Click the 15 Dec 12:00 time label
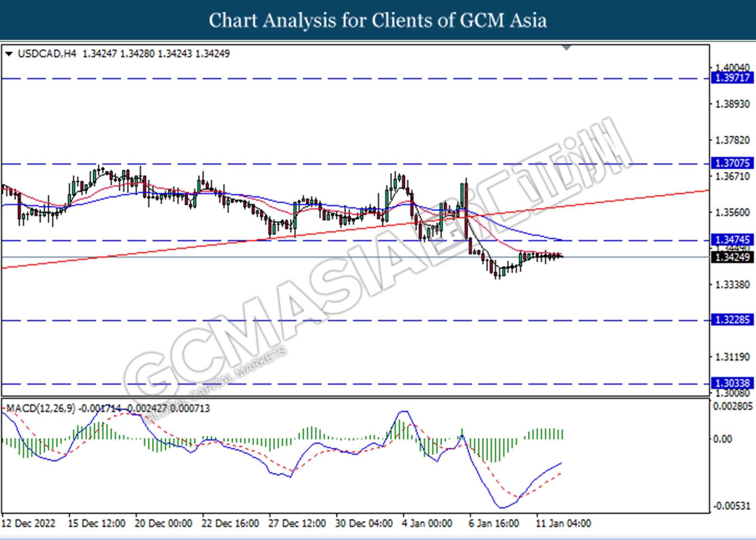Image resolution: width=756 pixels, height=540 pixels. [96, 523]
